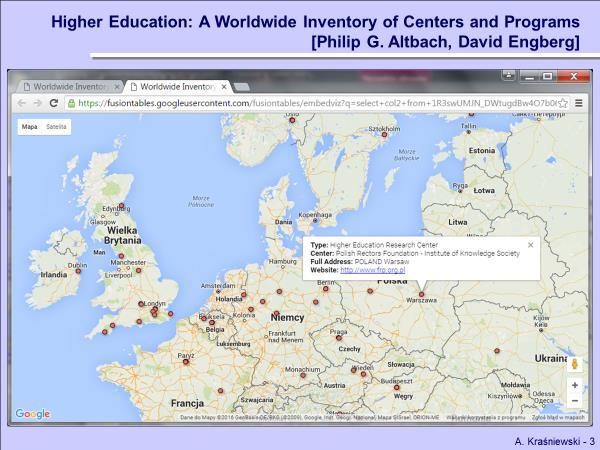Viewport: 600px width, 450px height.
Task: Click the red marker in southern Francja
Action: tap(220, 391)
